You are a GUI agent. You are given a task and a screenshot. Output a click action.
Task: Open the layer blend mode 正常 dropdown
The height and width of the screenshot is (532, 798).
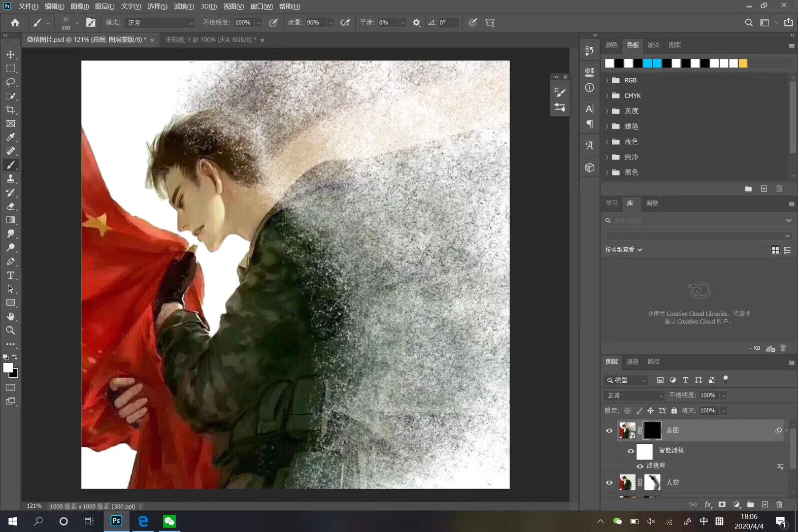pos(634,396)
